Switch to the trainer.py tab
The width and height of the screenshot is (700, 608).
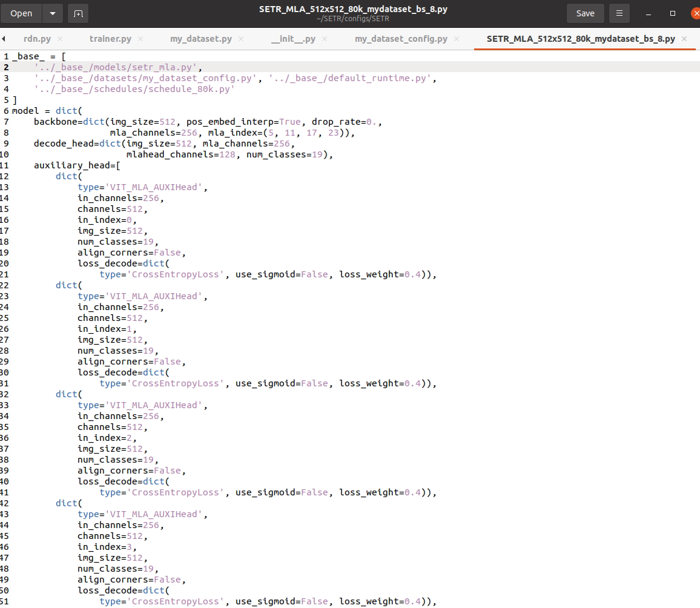click(x=111, y=38)
